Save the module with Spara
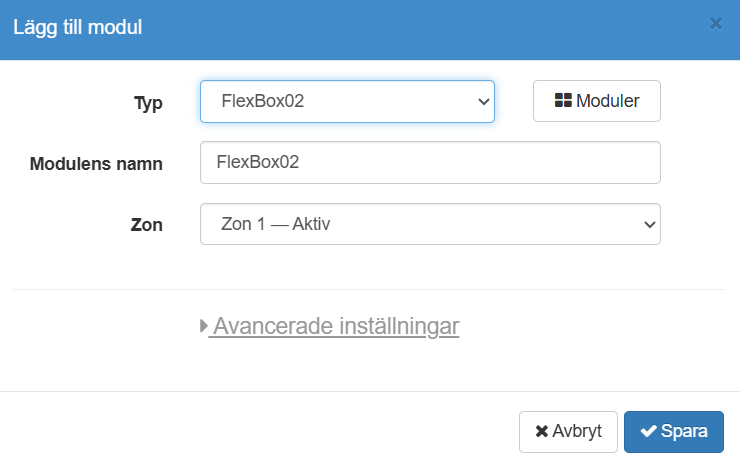The image size is (740, 463). coord(673,432)
